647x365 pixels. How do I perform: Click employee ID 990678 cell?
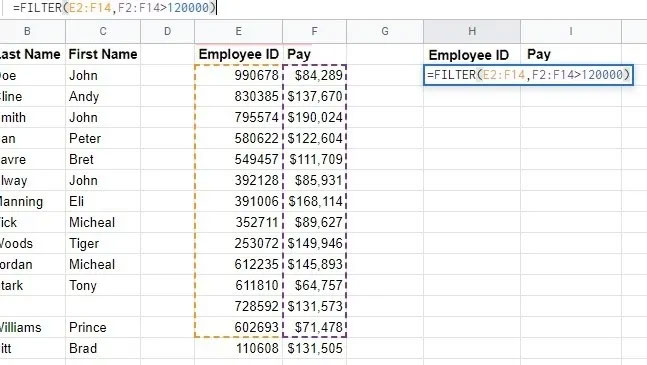(238, 75)
